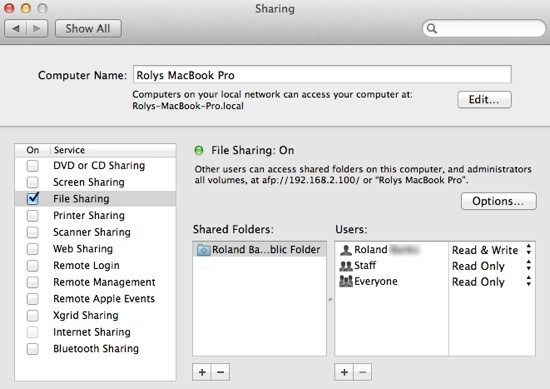Screen dimensions: 550x389
Task: Enable Remote Login checkbox
Action: click(x=33, y=266)
